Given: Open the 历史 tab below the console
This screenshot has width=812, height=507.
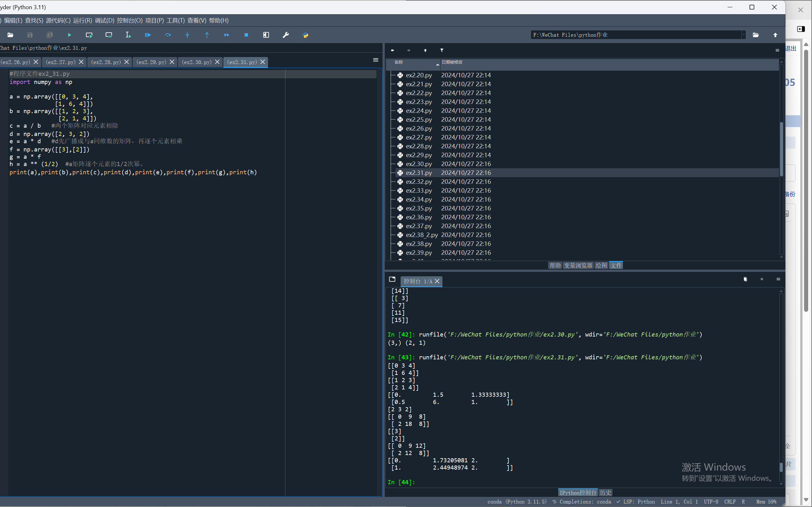Looking at the screenshot, I should point(605,492).
